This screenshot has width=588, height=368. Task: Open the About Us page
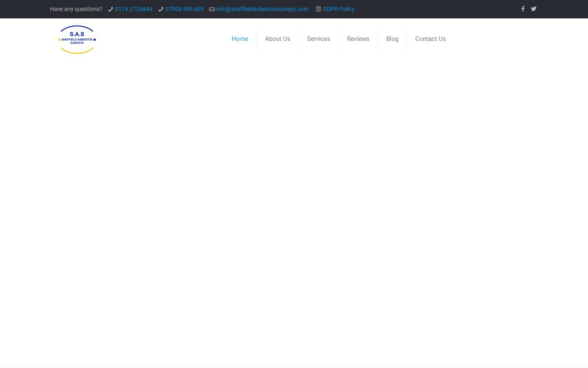[x=278, y=39]
